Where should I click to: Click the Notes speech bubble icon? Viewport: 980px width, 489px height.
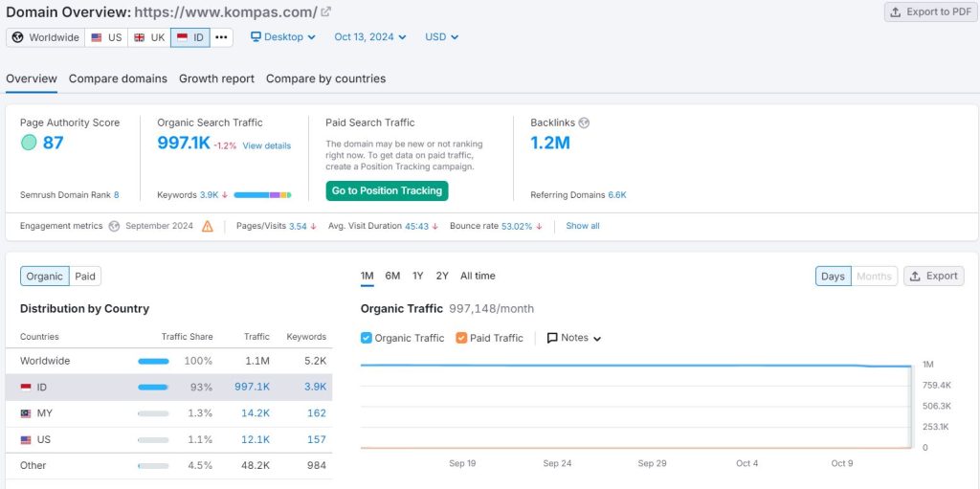pyautogui.click(x=552, y=338)
